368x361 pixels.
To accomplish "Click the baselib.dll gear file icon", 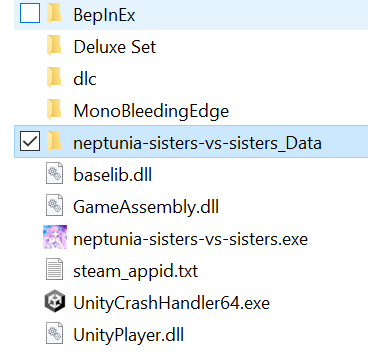I will tap(54, 174).
